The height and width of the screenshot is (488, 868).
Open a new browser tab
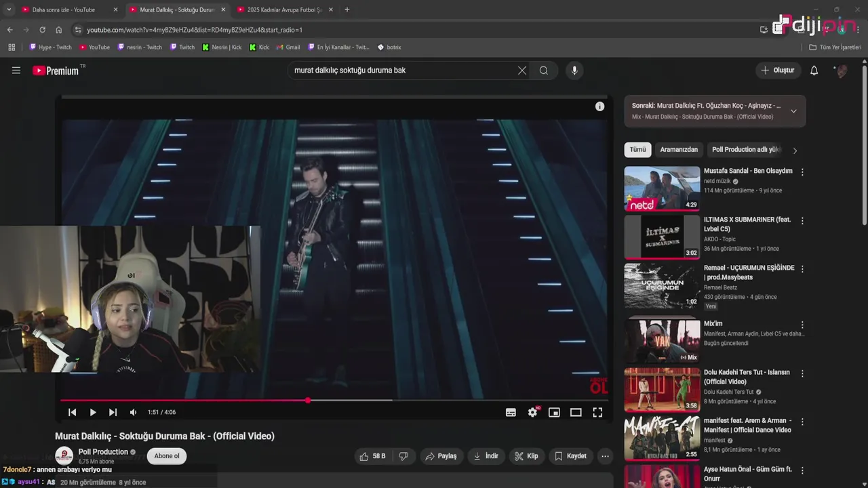[347, 9]
